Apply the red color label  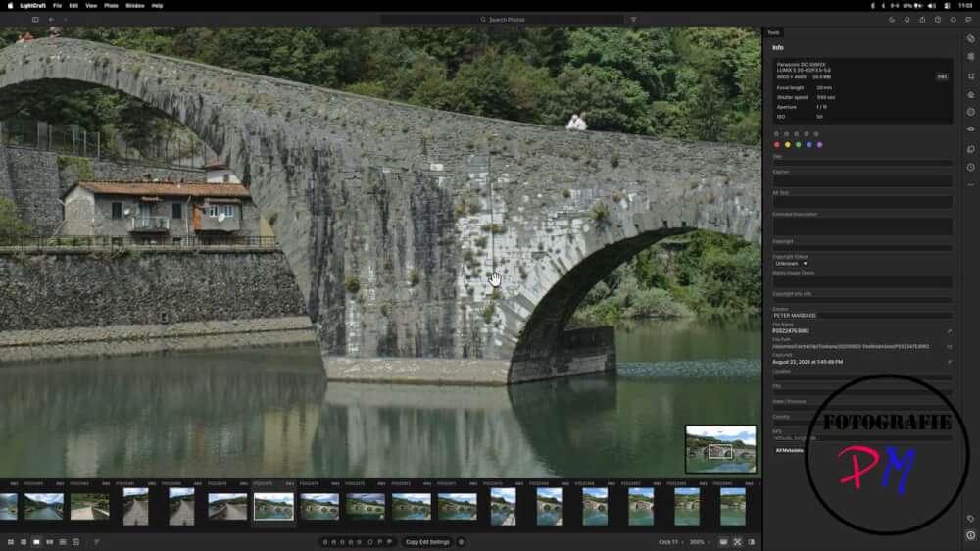[777, 144]
